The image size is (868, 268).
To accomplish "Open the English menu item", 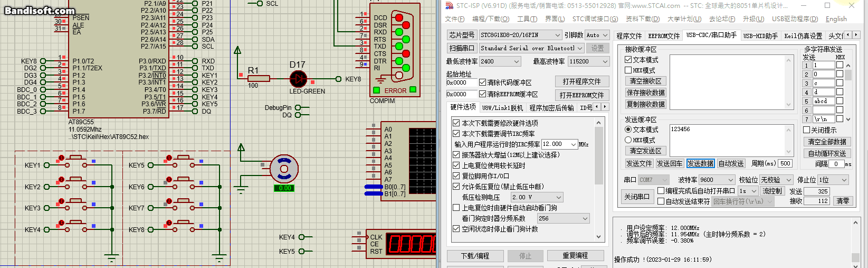I will 836,19.
